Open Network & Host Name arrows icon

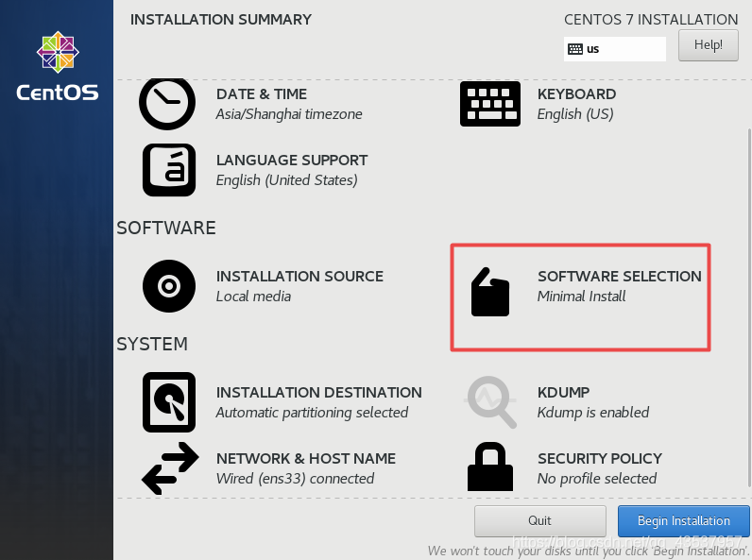[170, 468]
